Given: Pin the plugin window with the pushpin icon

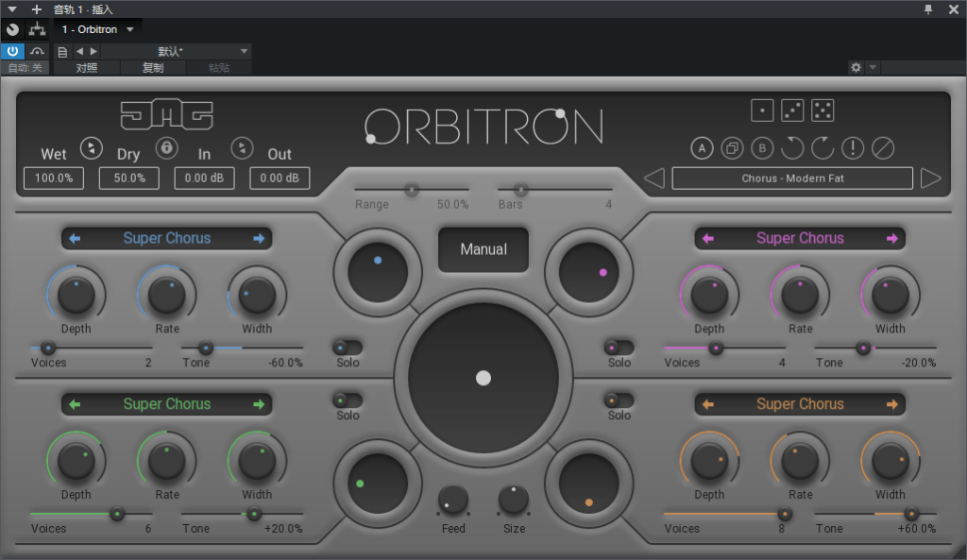Looking at the screenshot, I should point(928,9).
